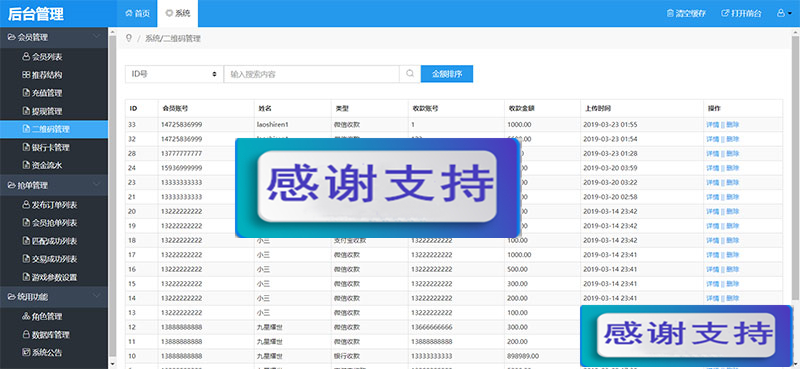Click 收款账号 13666666666 in row 12
This screenshot has height=369, width=800.
point(432,327)
